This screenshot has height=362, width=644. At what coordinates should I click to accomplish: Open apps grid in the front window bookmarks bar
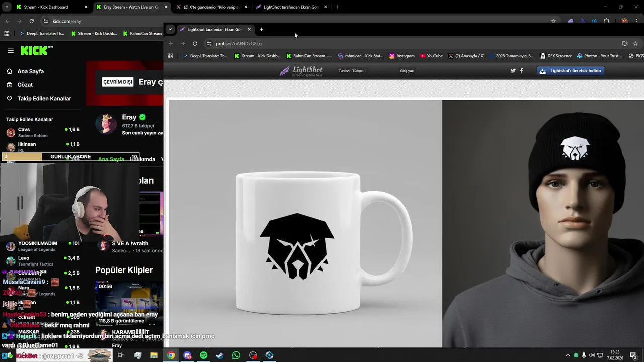pos(170,56)
